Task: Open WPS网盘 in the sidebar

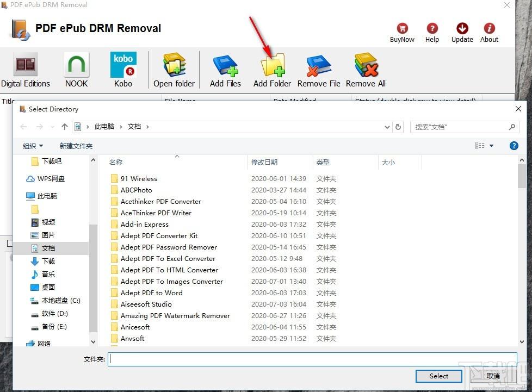Action: click(46, 179)
